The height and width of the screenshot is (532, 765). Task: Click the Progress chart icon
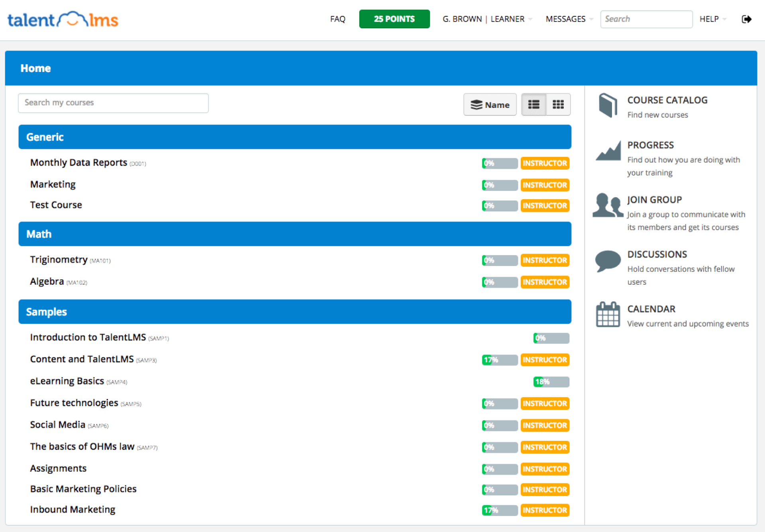click(608, 151)
